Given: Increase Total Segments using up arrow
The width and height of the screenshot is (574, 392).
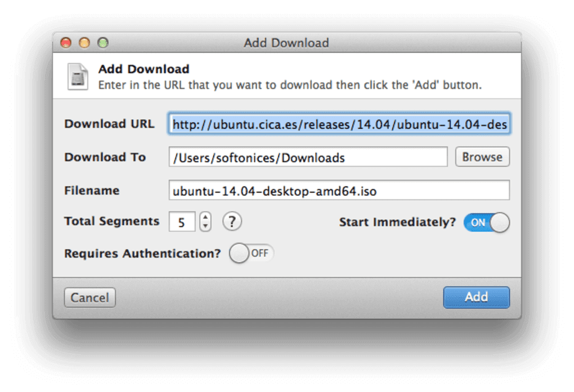Looking at the screenshot, I should [x=205, y=218].
